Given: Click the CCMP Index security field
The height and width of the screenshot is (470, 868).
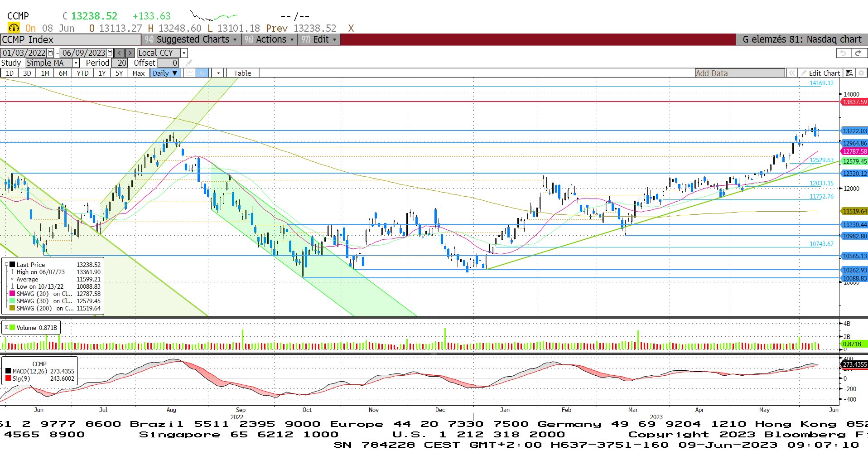Looking at the screenshot, I should pyautogui.click(x=71, y=39).
